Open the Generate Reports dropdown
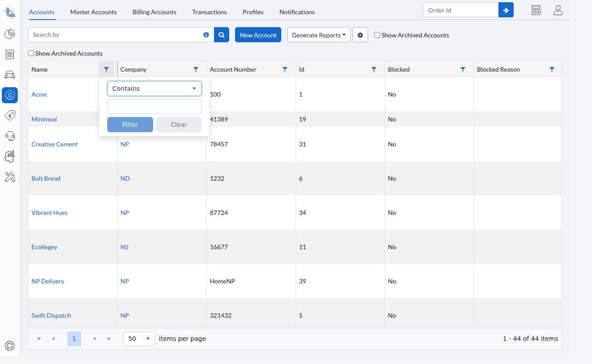The width and height of the screenshot is (592, 364). pyautogui.click(x=319, y=35)
